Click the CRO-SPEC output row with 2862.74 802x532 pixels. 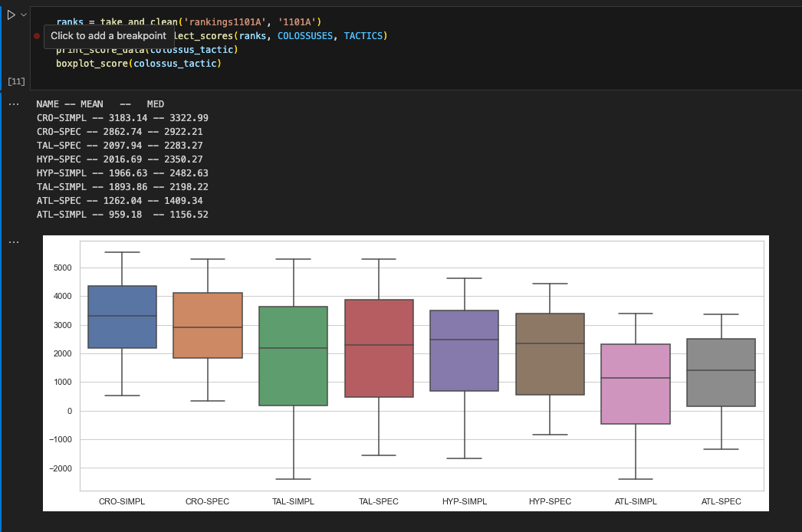tap(120, 132)
